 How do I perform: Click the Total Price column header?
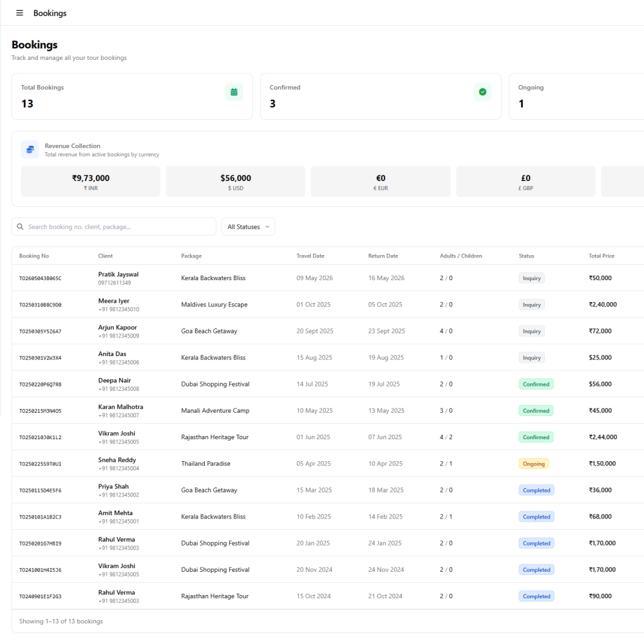pyautogui.click(x=601, y=256)
